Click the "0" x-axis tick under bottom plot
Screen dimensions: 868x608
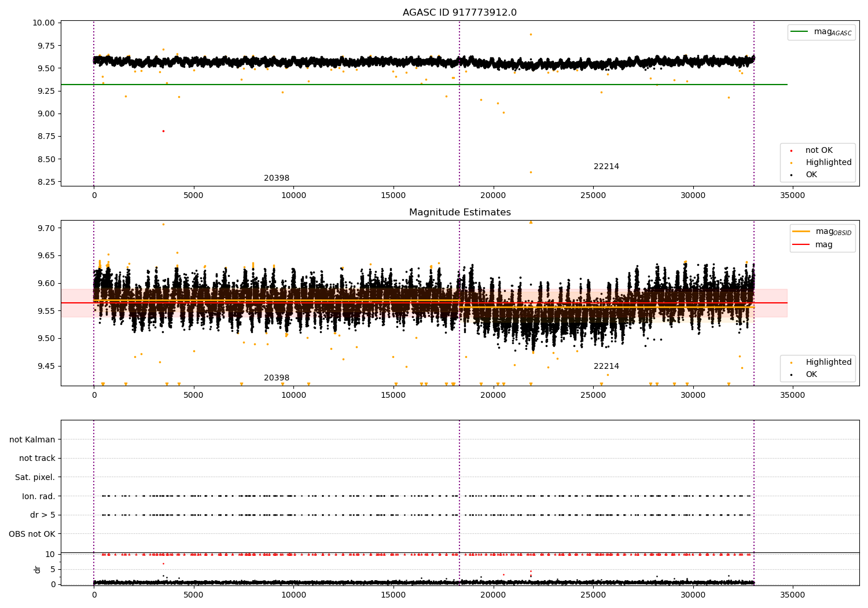(x=94, y=595)
